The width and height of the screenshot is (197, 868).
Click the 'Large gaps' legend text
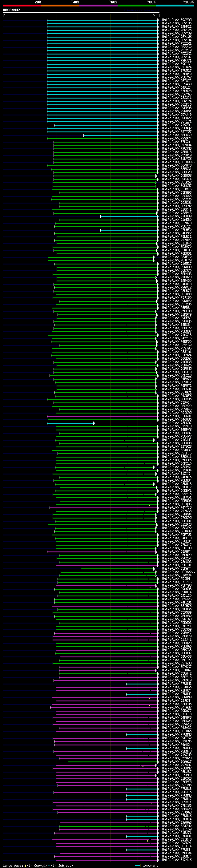pos(13,865)
